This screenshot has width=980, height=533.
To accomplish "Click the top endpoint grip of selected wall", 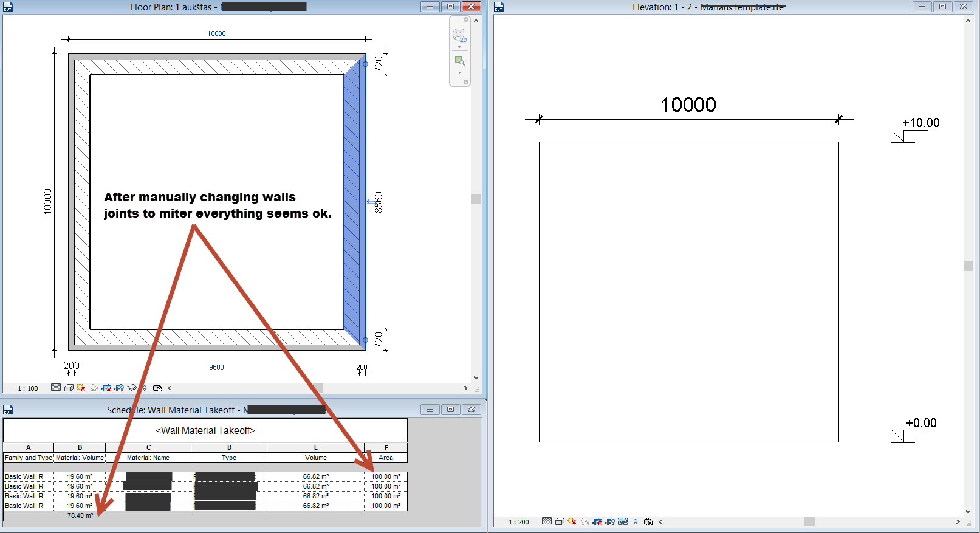I will [x=365, y=64].
